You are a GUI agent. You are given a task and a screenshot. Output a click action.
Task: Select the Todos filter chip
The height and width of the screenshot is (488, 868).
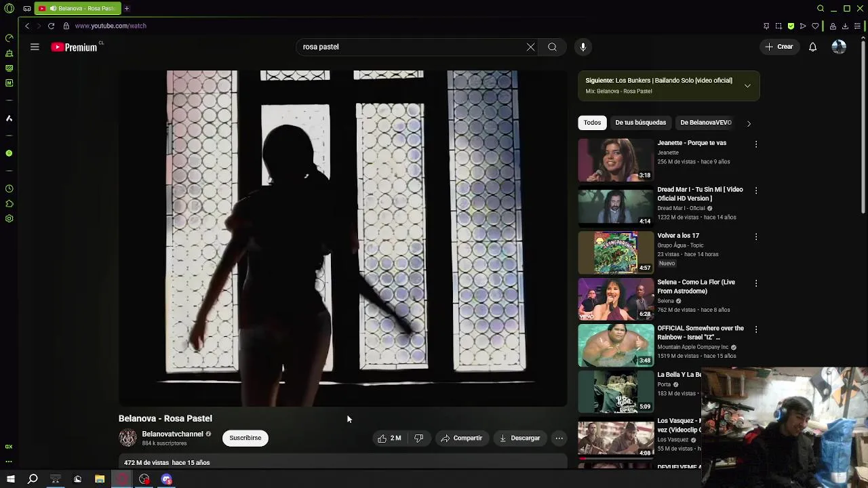[592, 123]
